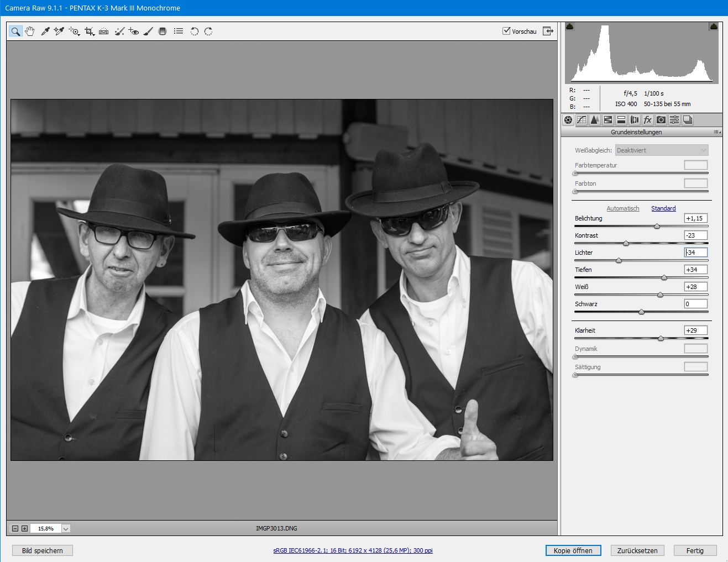Select the Zoom tool
This screenshot has width=728, height=562.
(15, 31)
